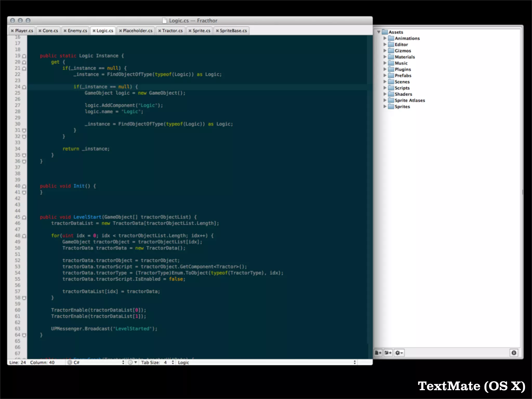Select the Scripts folder name
This screenshot has width=532, height=399.
402,88
